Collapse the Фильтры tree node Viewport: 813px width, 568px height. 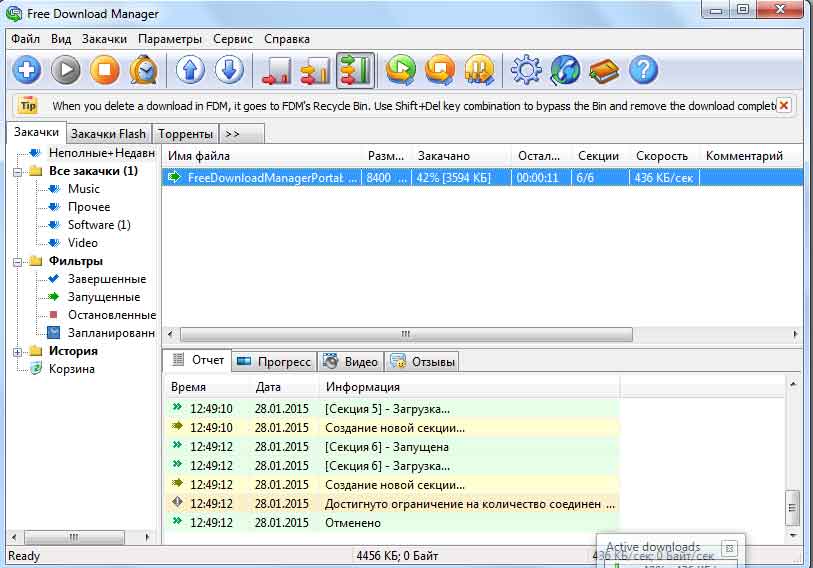[17, 262]
